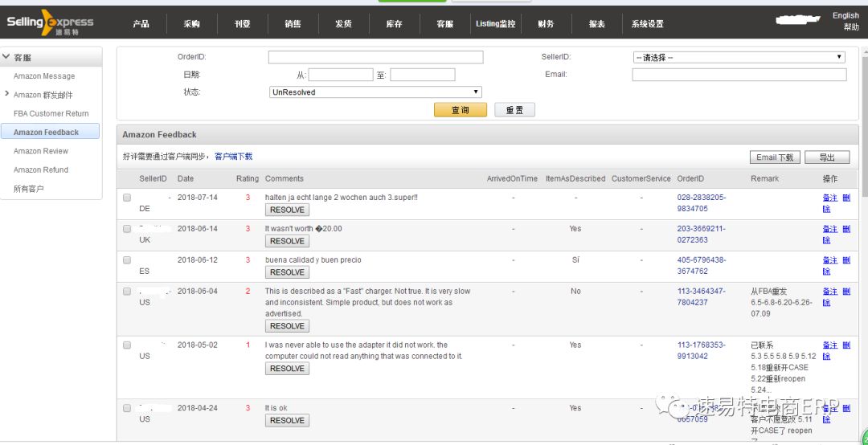Screen dimensions: 868x445
Task: Click 备注 for the 2018-05-02 row
Action: (829, 345)
